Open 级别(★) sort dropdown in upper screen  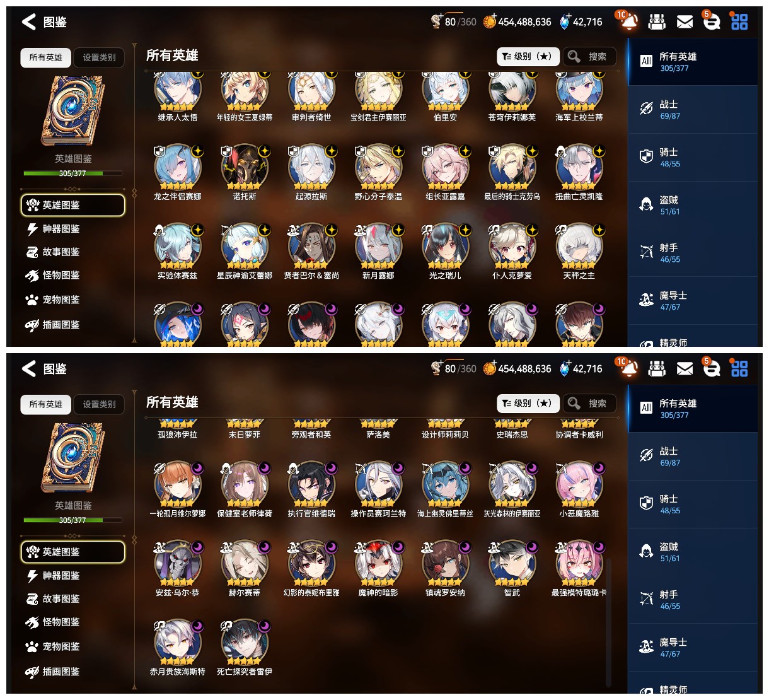528,57
